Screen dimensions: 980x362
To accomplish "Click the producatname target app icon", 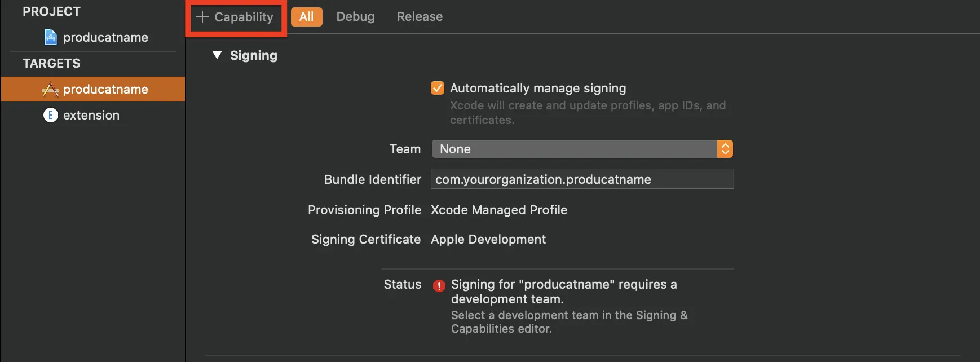I will [x=51, y=89].
